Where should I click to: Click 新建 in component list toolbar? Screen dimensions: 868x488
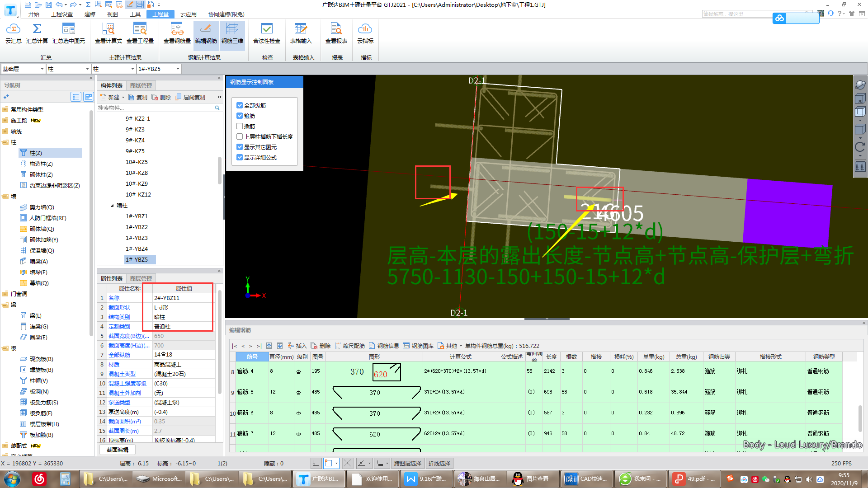click(110, 97)
